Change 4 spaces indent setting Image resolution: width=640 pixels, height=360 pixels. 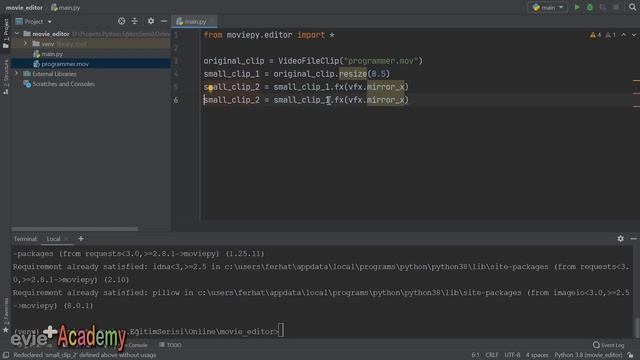(537, 355)
